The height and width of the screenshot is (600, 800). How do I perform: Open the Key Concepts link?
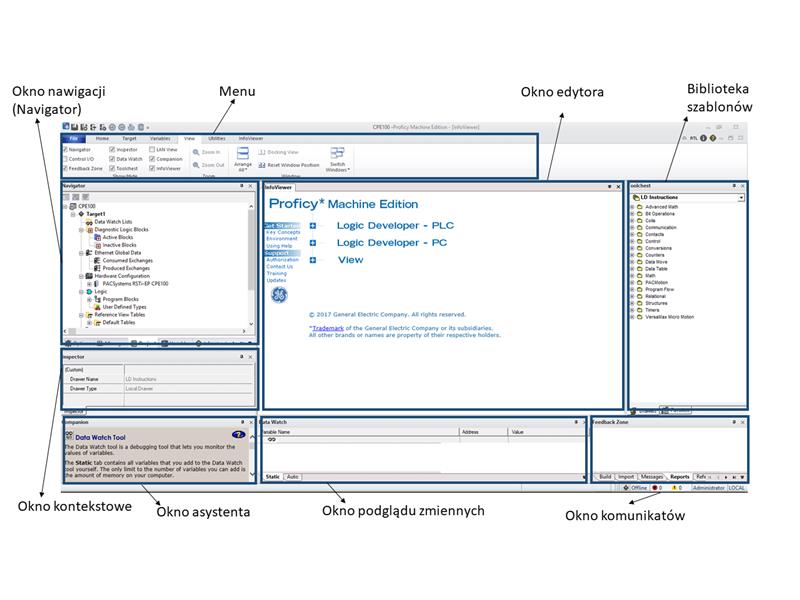coord(283,232)
